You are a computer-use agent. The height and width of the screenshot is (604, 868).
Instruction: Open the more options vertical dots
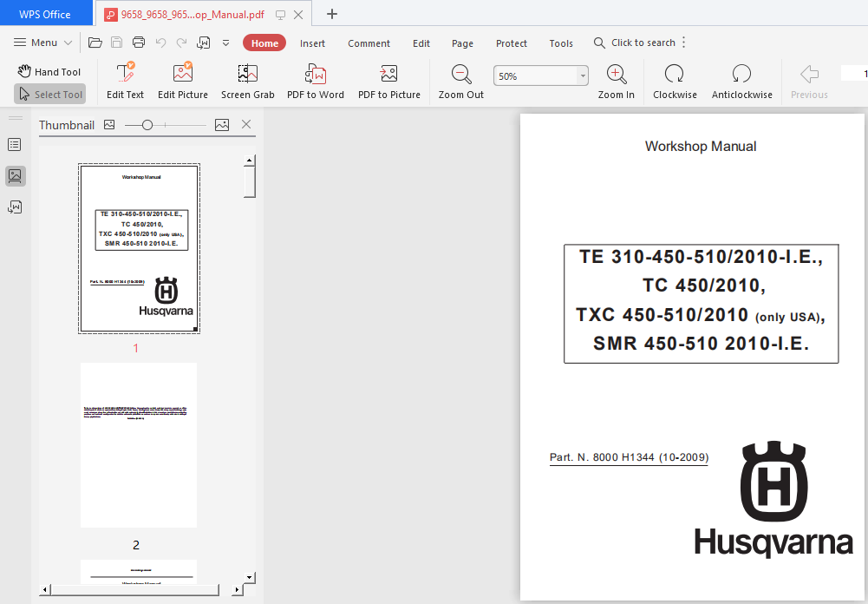tap(684, 43)
